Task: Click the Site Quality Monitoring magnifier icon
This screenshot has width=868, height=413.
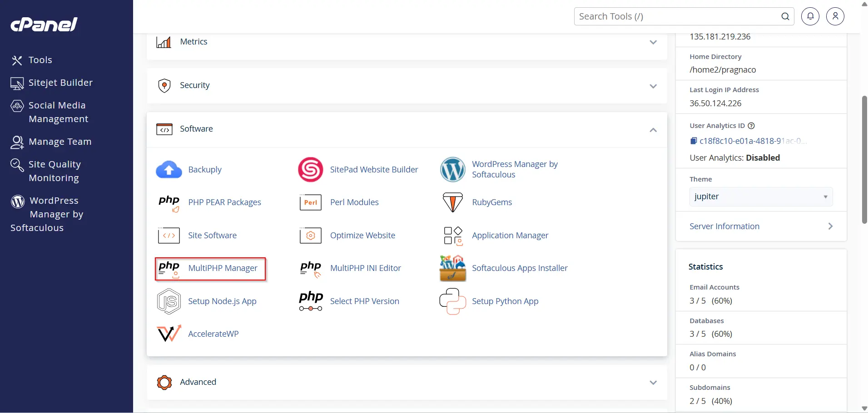Action: (17, 165)
